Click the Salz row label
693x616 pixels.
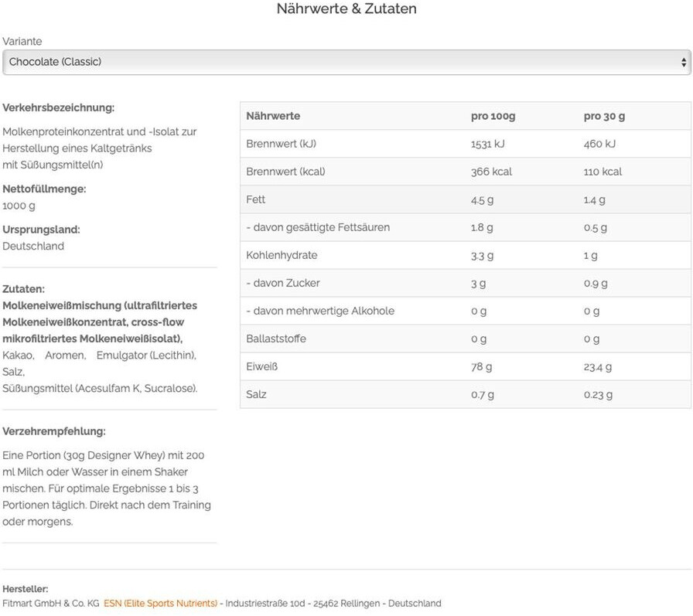click(x=256, y=394)
